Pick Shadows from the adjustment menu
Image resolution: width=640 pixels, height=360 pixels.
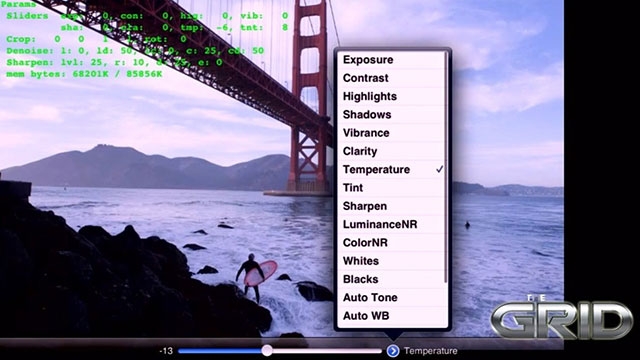coord(391,115)
